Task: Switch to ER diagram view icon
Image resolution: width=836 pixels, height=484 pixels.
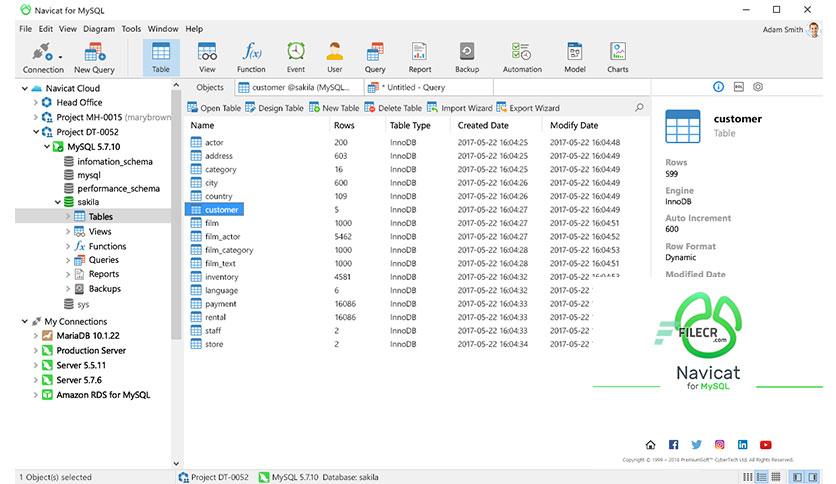Action: (x=776, y=477)
